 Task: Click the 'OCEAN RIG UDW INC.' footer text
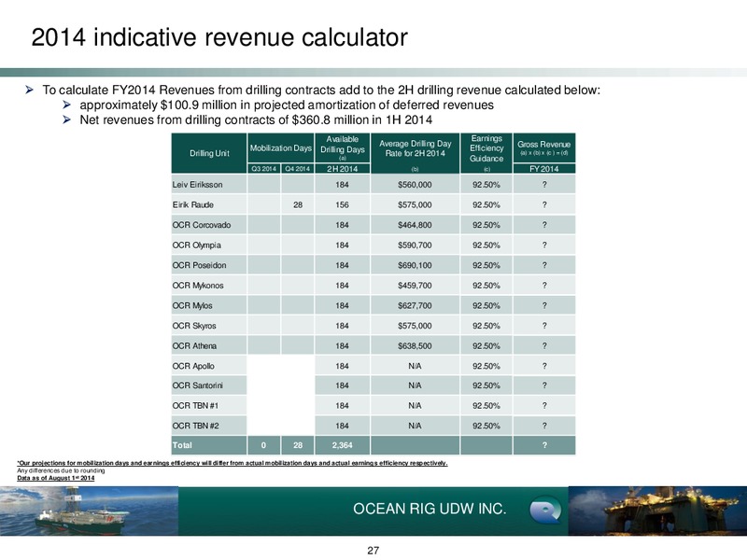[x=430, y=509]
